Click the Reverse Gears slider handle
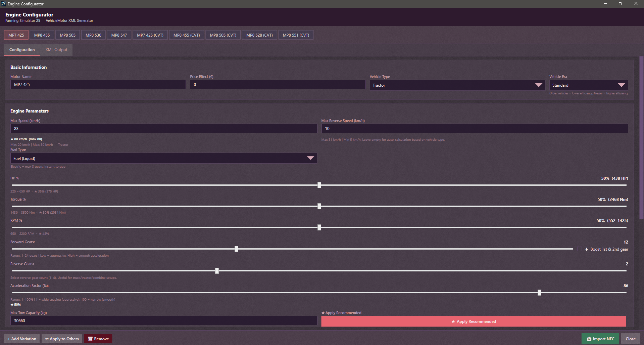Viewport: 644px width, 345px height. tap(217, 271)
